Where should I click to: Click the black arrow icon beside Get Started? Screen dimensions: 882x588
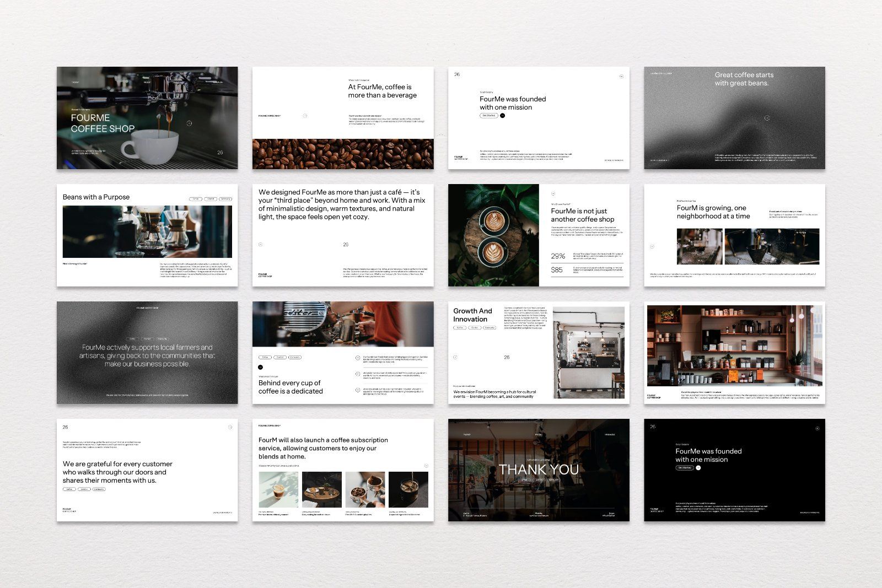(x=503, y=115)
